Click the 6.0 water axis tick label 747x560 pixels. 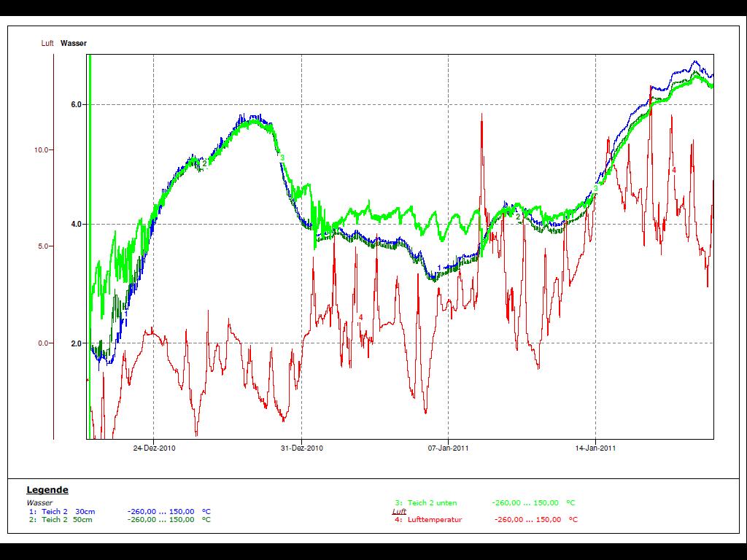[76, 104]
